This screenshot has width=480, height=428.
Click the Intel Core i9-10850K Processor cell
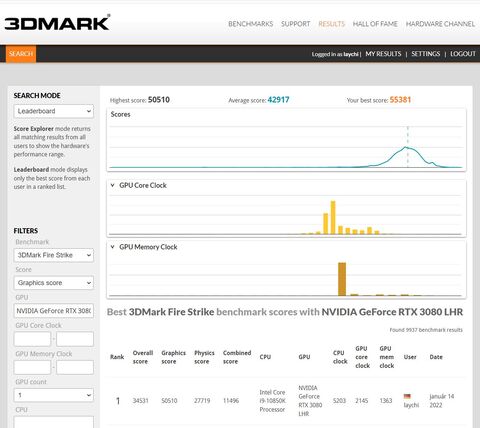click(x=273, y=401)
